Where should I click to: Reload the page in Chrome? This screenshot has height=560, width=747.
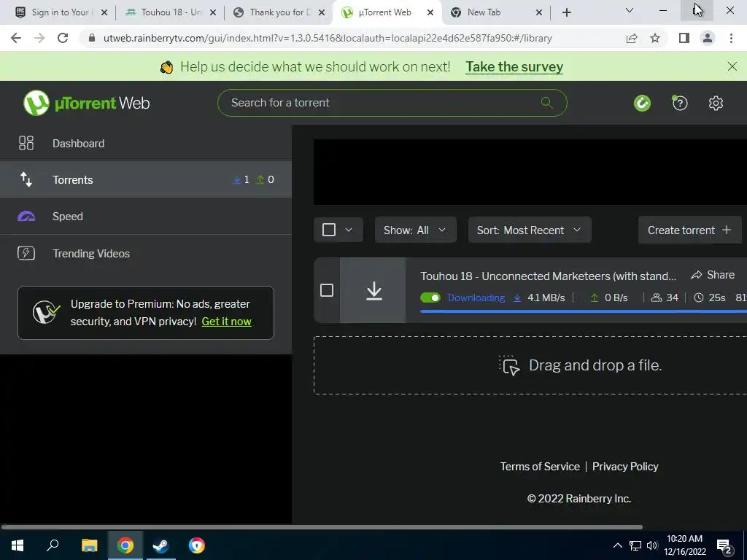point(63,38)
